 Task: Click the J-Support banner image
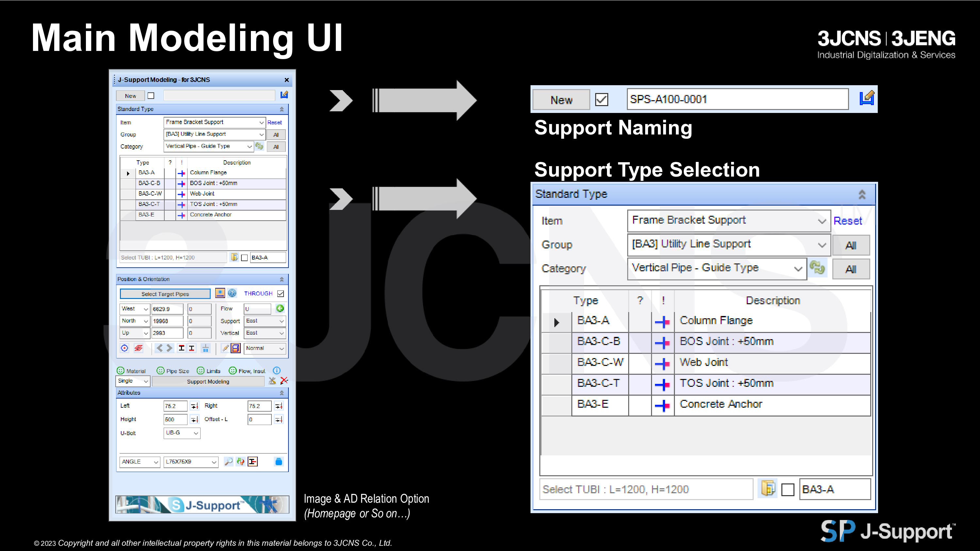tap(202, 505)
